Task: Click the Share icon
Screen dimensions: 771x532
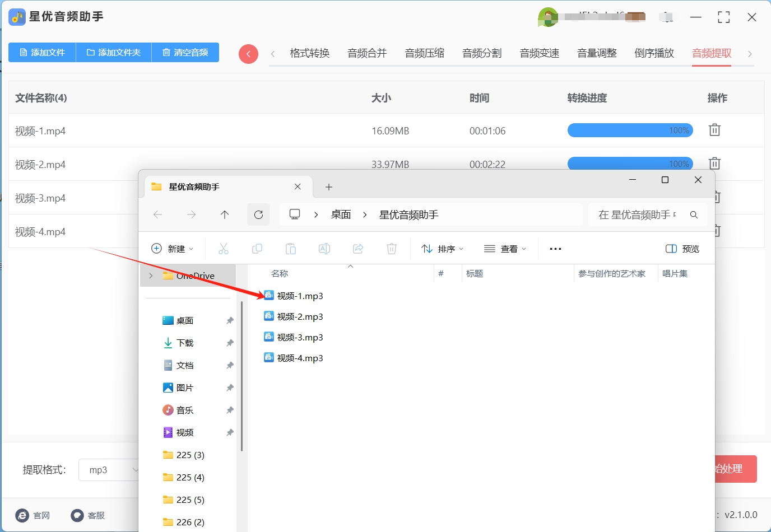Action: (x=358, y=249)
